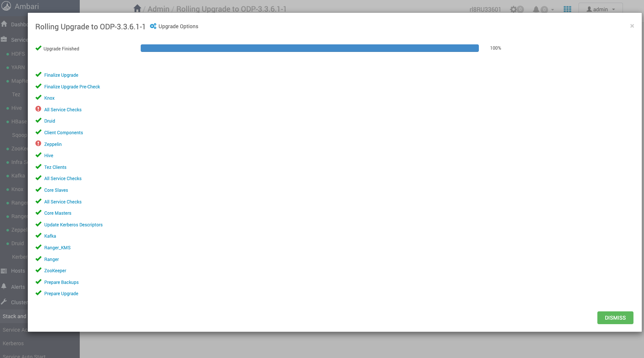Click the green check beside Finalize Upgrade Pre-Check

pos(38,86)
